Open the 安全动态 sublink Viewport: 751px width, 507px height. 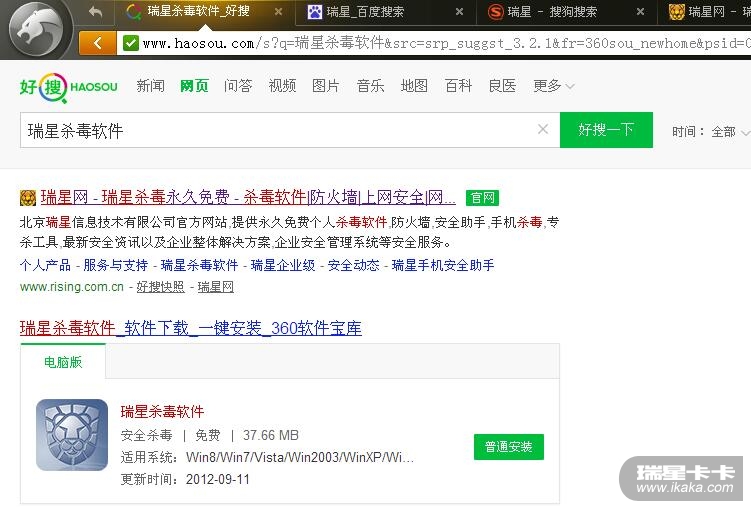pos(353,265)
